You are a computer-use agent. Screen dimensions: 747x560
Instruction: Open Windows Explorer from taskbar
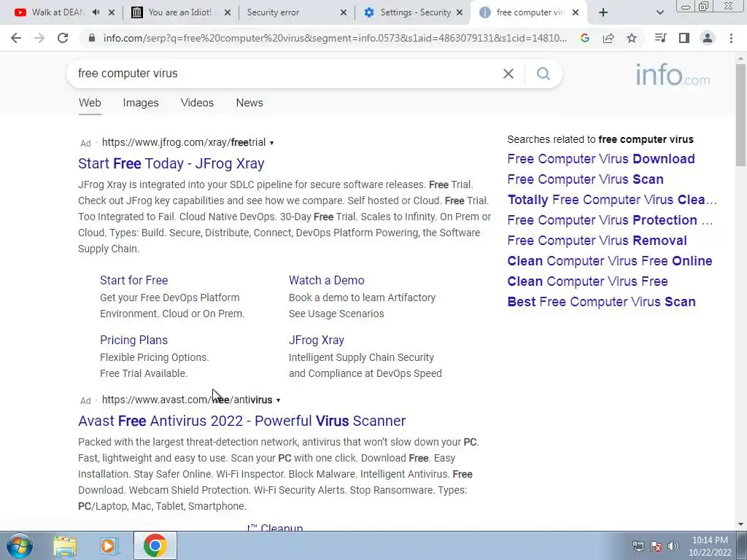point(65,545)
